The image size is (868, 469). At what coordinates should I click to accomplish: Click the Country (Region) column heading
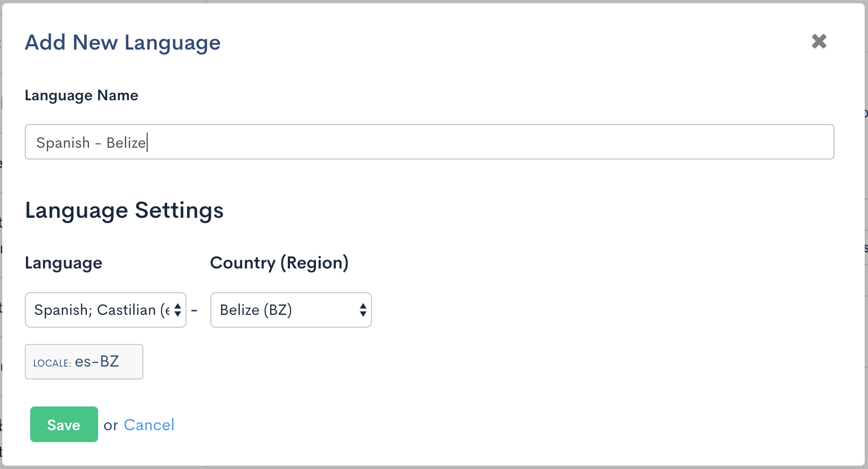pyautogui.click(x=279, y=263)
